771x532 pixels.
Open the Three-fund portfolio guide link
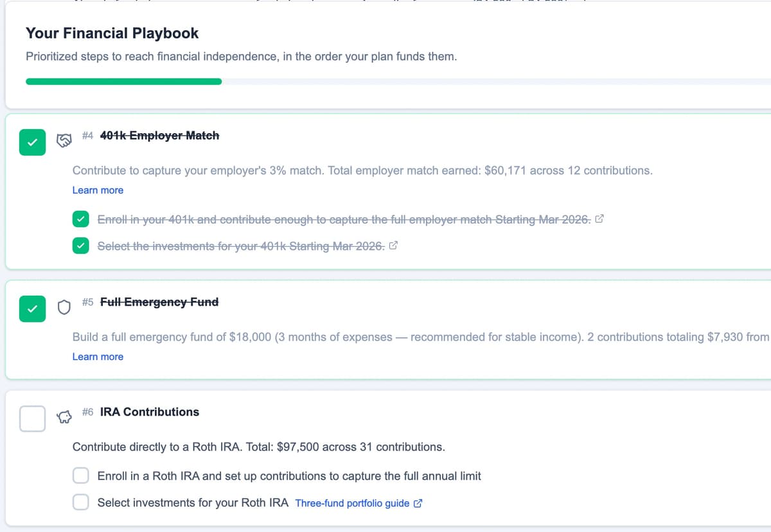352,503
